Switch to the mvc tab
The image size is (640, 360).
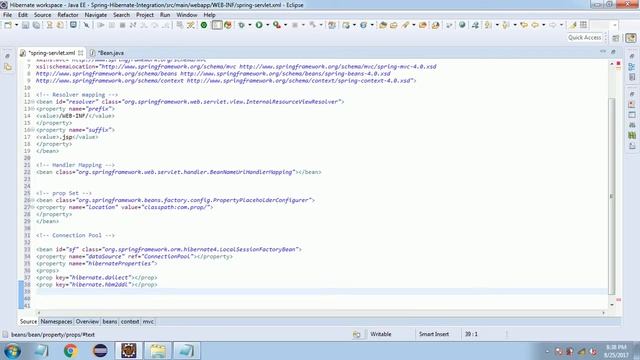pos(148,322)
